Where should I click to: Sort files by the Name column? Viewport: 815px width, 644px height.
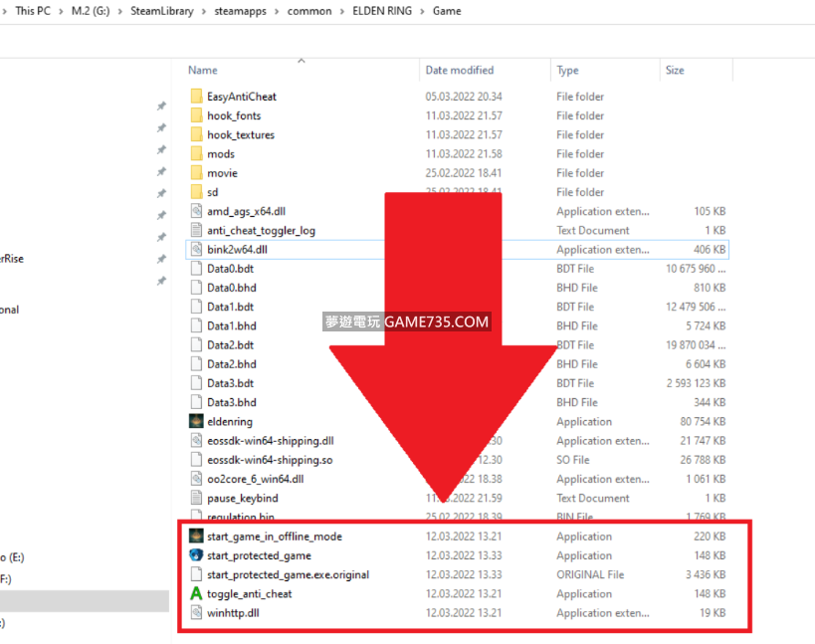point(203,71)
